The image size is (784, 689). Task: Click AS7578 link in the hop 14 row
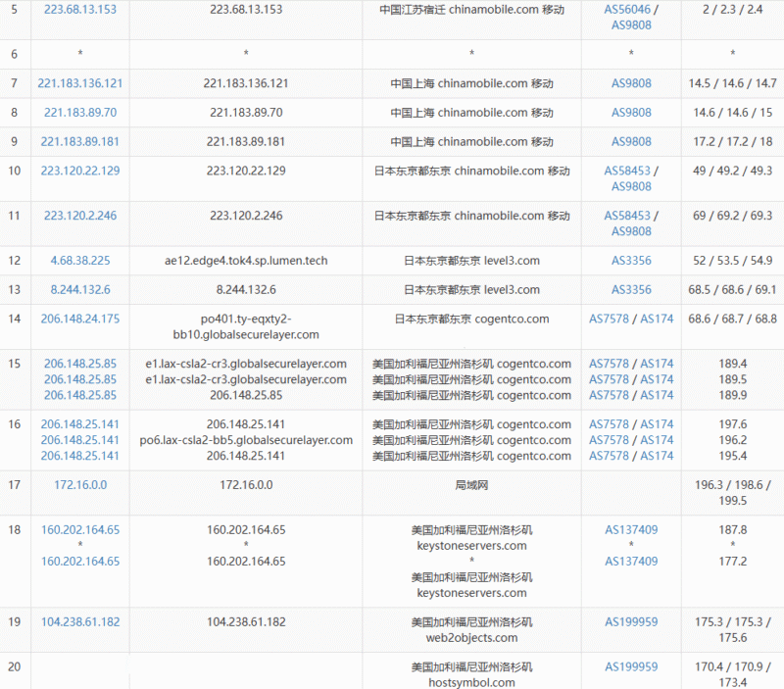point(609,319)
